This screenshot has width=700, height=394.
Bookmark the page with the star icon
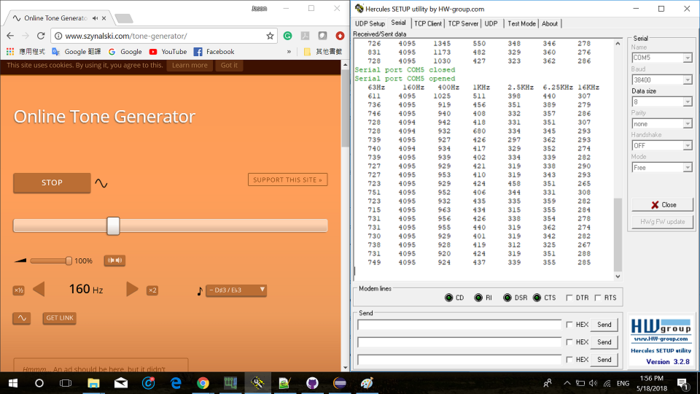point(270,36)
